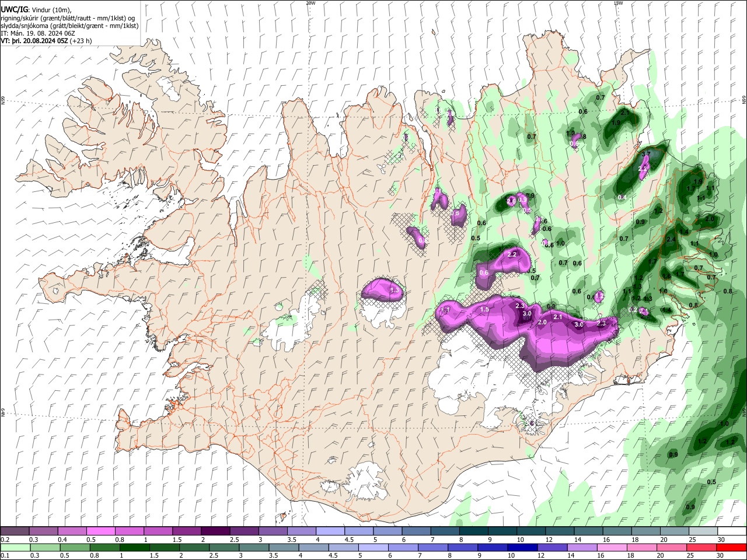The height and width of the screenshot is (560, 747).
Task: Select the deep blue 10 mm rain swatch
Action: [521, 548]
